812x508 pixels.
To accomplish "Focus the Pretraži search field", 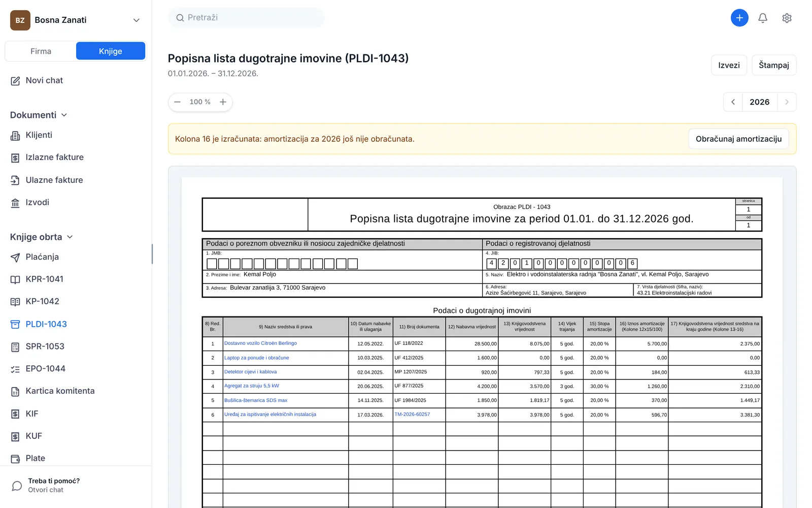I will click(x=247, y=18).
